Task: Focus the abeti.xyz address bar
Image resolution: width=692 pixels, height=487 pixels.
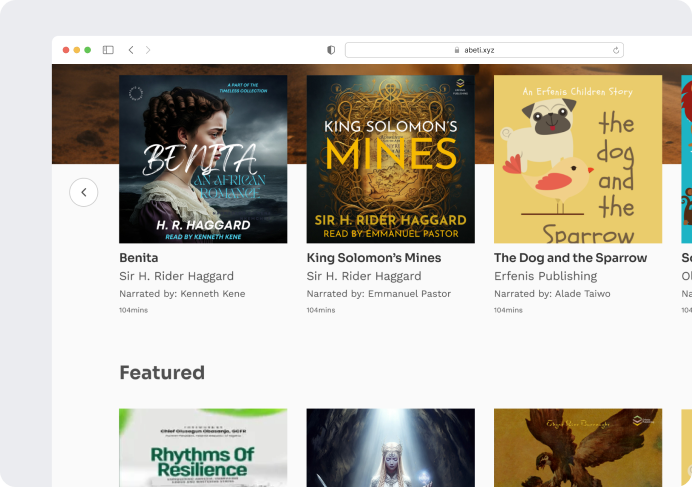Action: click(x=484, y=50)
